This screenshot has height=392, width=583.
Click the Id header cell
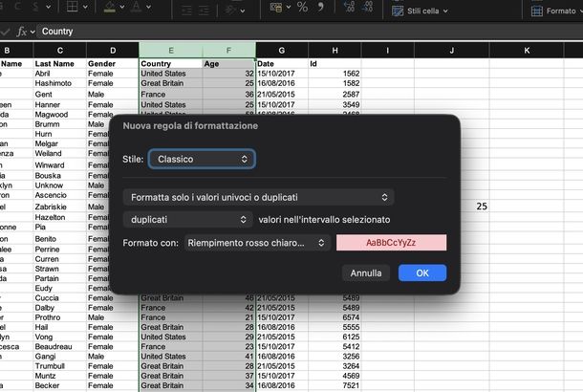[335, 64]
